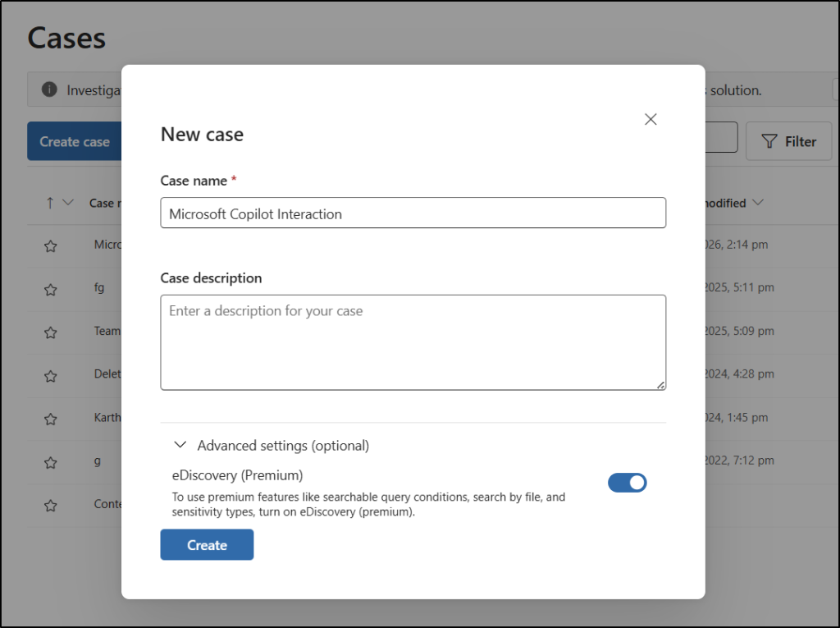The image size is (840, 628).
Task: Click the 1:45 pm modified date
Action: coord(737,417)
